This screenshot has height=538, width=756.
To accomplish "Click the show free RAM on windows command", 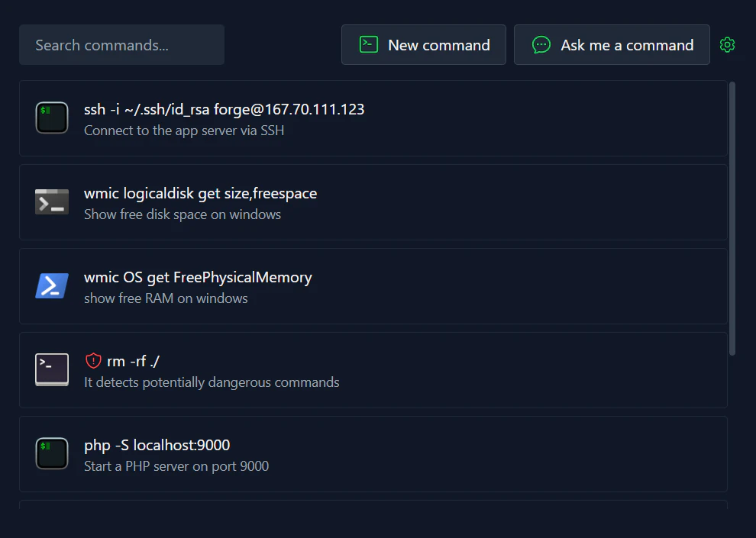I will 373,286.
